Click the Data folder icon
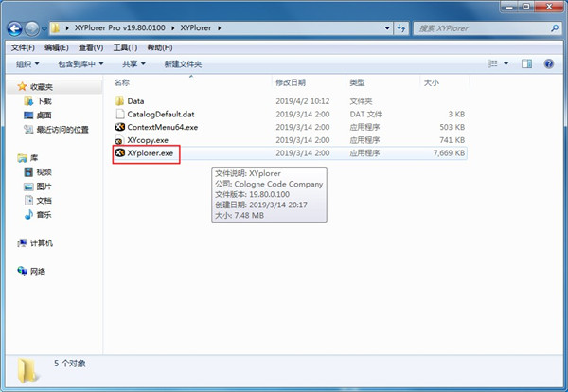 120,100
